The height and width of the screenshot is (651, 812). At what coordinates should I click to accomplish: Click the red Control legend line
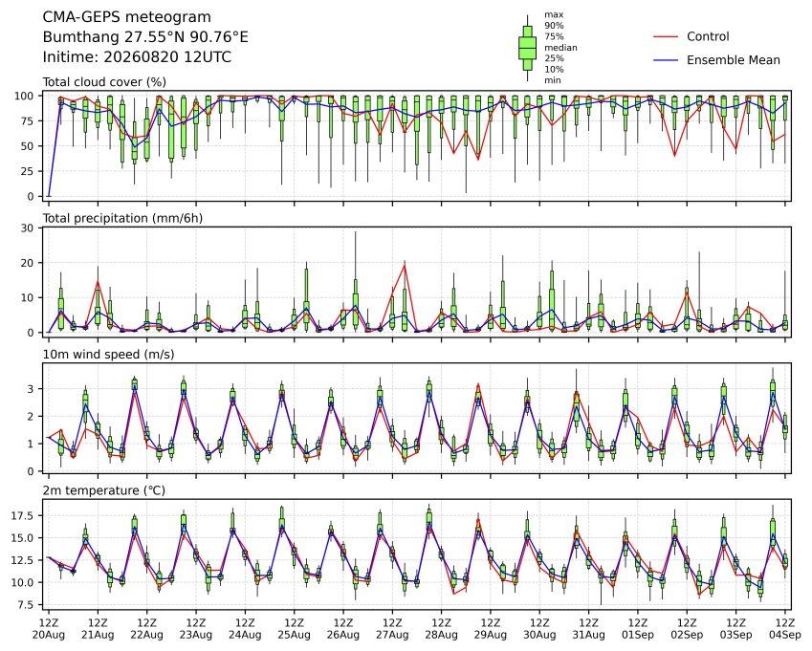[x=666, y=36]
